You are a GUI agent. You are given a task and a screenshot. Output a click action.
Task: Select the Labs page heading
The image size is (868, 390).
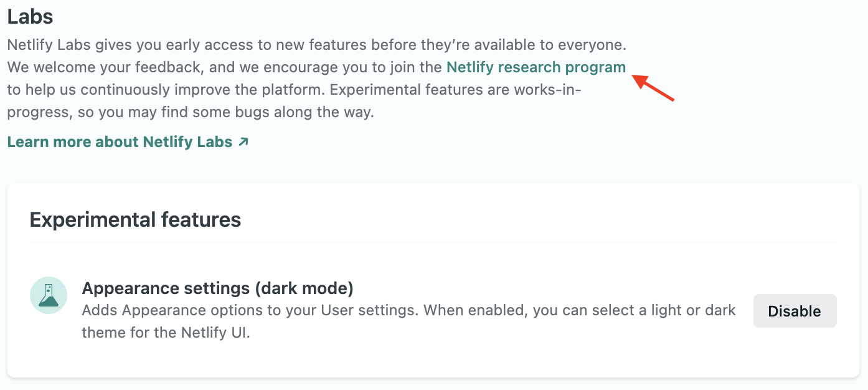[x=30, y=17]
